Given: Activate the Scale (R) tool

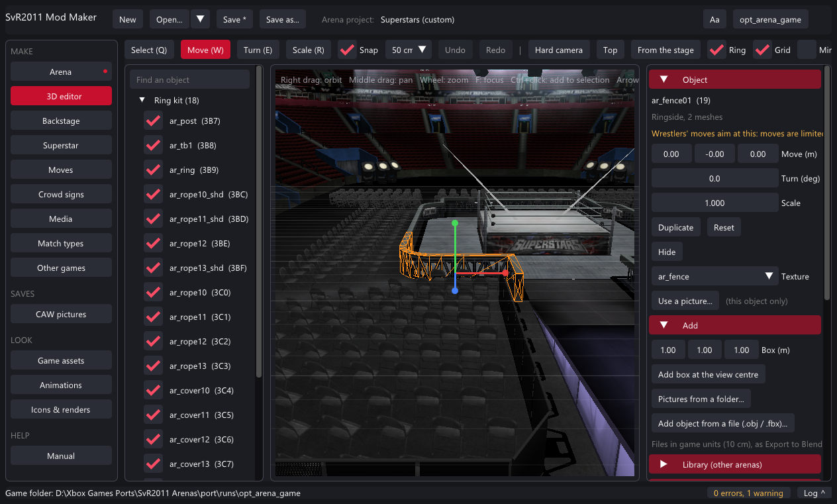Looking at the screenshot, I should (x=308, y=50).
